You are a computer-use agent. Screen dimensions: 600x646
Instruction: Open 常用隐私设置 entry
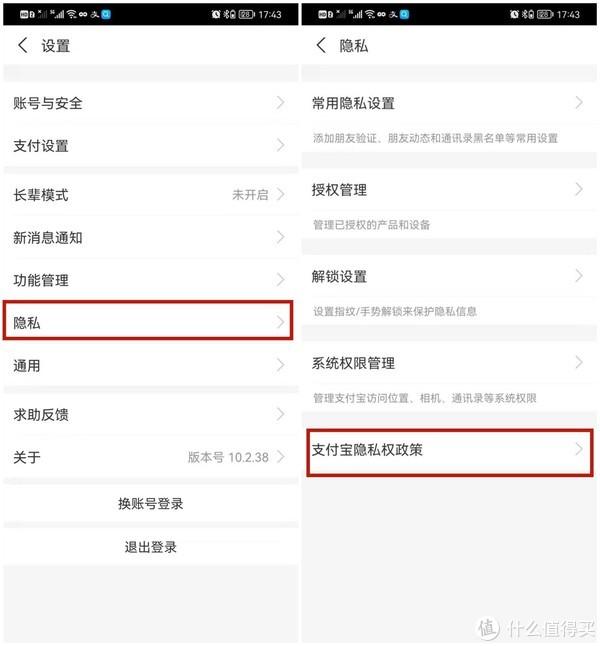[449, 103]
